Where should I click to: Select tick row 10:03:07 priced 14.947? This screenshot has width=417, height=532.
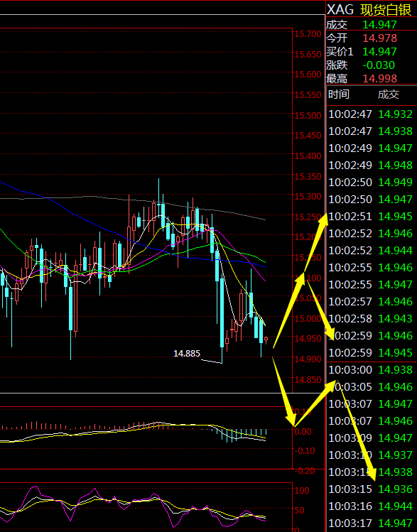[371, 403]
